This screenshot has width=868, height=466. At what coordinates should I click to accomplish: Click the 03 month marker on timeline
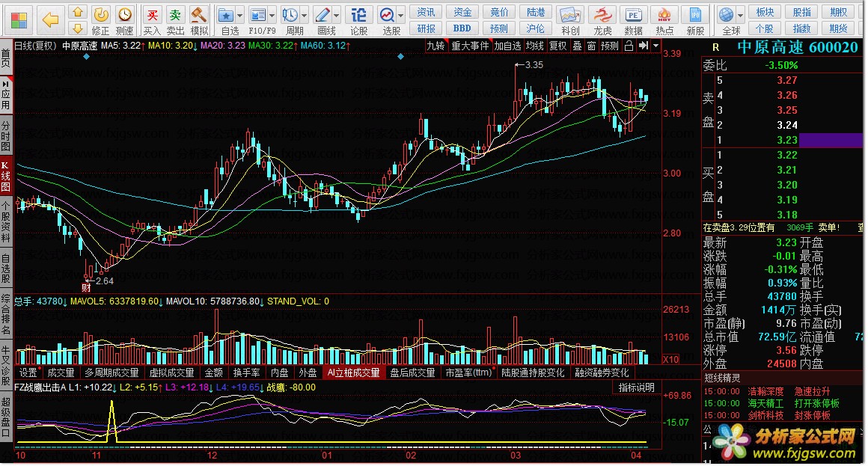pyautogui.click(x=516, y=456)
